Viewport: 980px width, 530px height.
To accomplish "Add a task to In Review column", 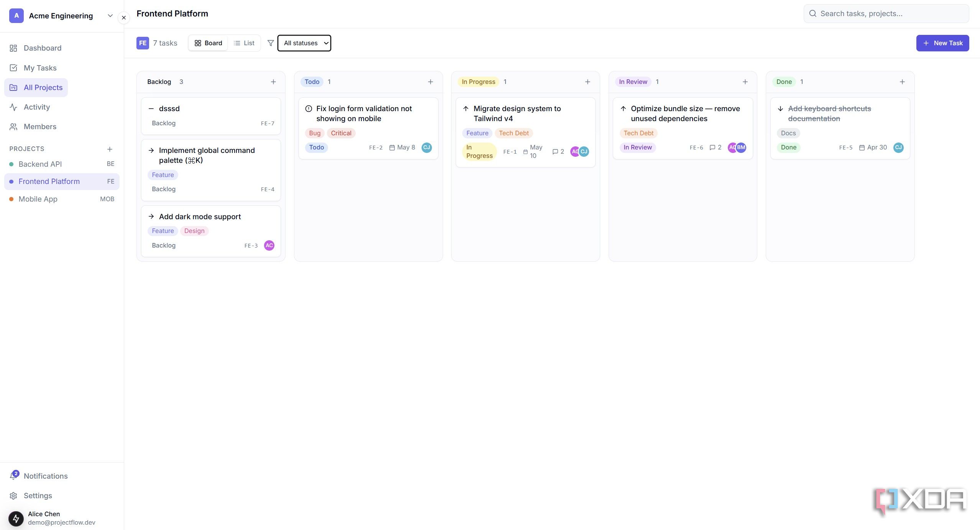I will click(745, 82).
